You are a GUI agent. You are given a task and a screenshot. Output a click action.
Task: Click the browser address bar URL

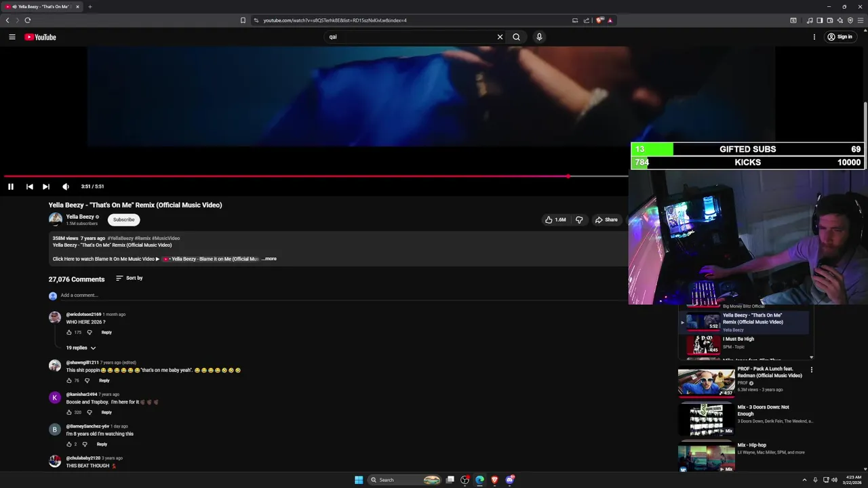tap(335, 20)
